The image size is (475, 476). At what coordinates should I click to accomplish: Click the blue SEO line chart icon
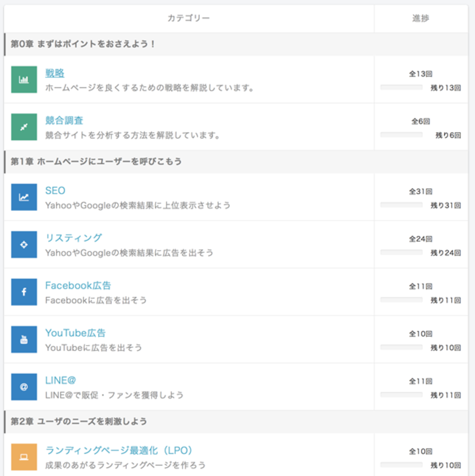[x=24, y=197]
